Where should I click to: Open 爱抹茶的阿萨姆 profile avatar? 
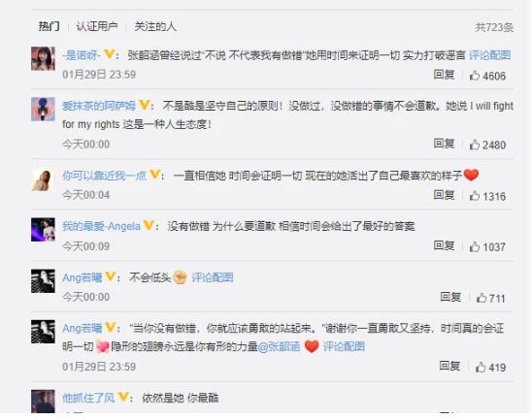(43, 110)
